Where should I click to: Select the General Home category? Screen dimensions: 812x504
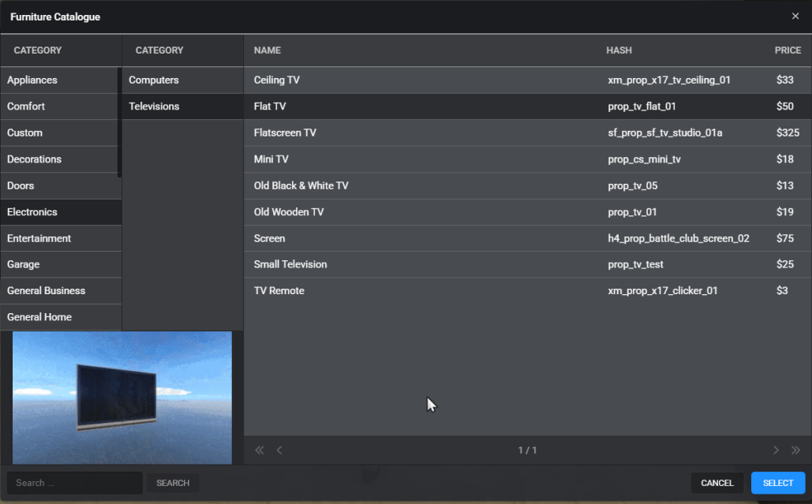pos(61,317)
